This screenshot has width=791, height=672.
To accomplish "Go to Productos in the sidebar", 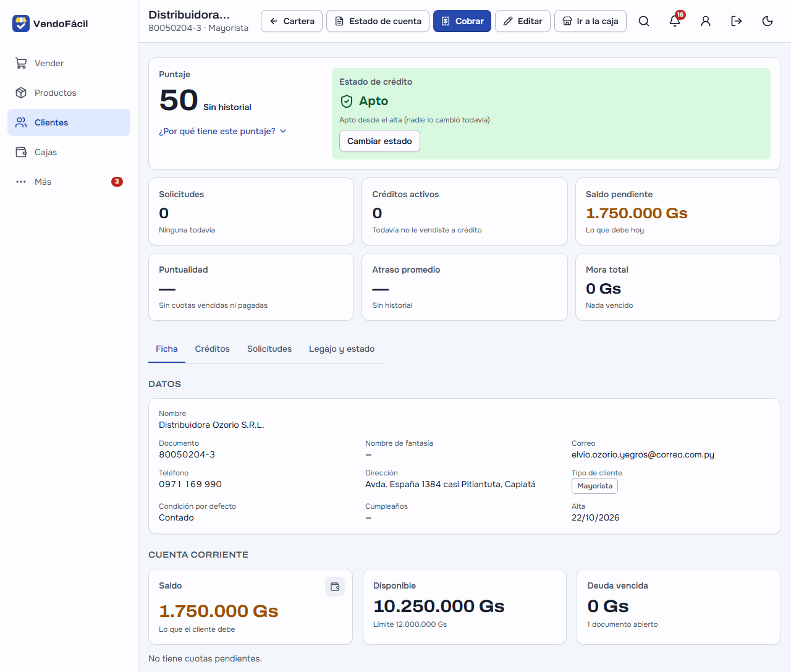I will point(69,93).
